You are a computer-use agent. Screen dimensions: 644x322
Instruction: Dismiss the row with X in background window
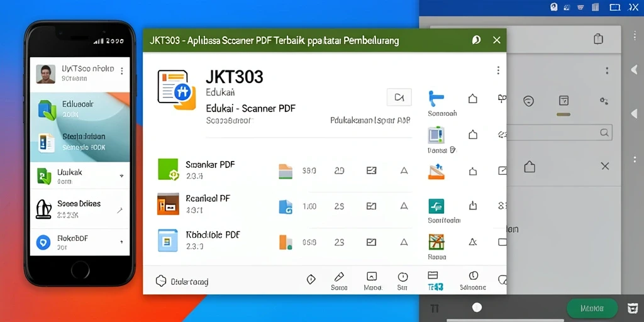pyautogui.click(x=605, y=166)
